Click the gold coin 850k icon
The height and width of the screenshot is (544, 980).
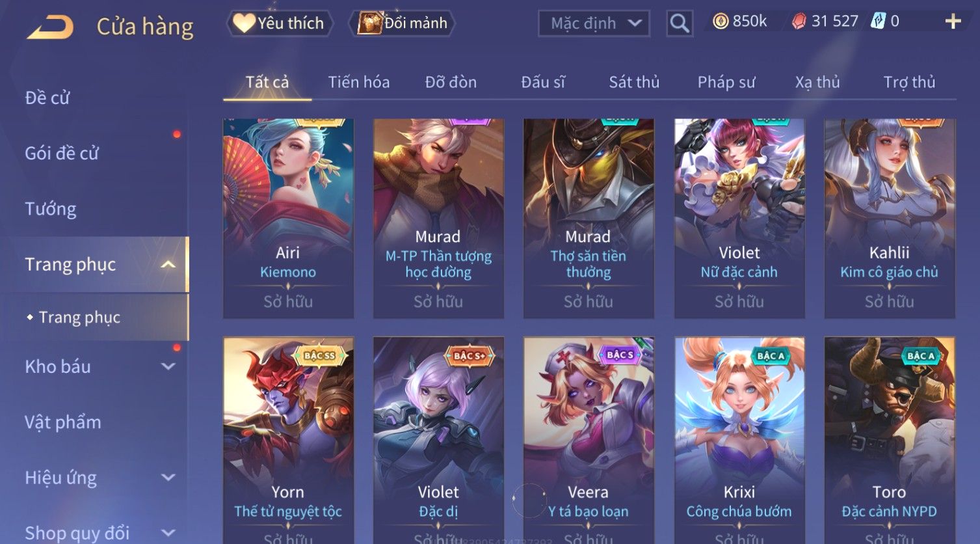point(721,21)
